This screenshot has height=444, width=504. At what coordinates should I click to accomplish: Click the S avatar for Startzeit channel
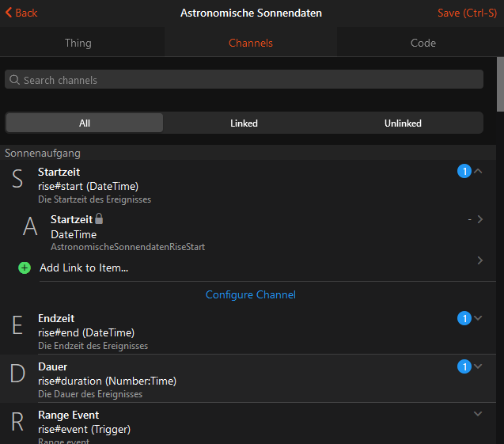tap(17, 179)
